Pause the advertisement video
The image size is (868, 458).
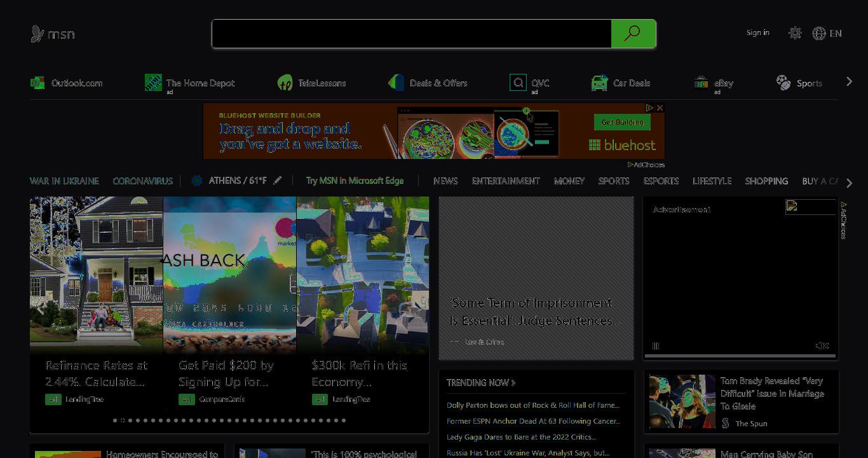click(x=656, y=346)
